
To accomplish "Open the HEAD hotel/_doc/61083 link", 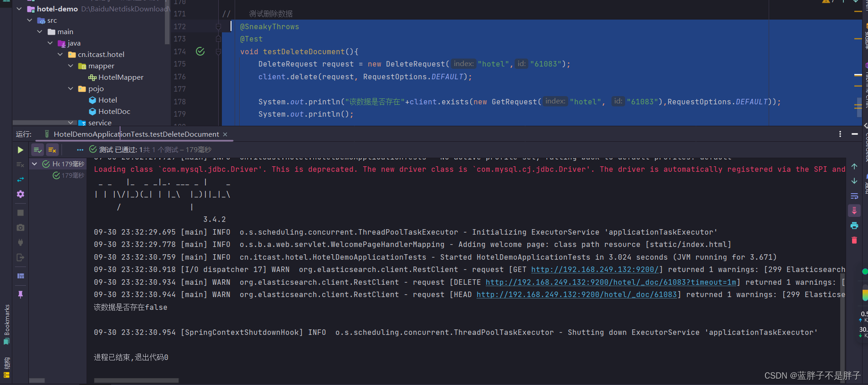I will coord(576,295).
